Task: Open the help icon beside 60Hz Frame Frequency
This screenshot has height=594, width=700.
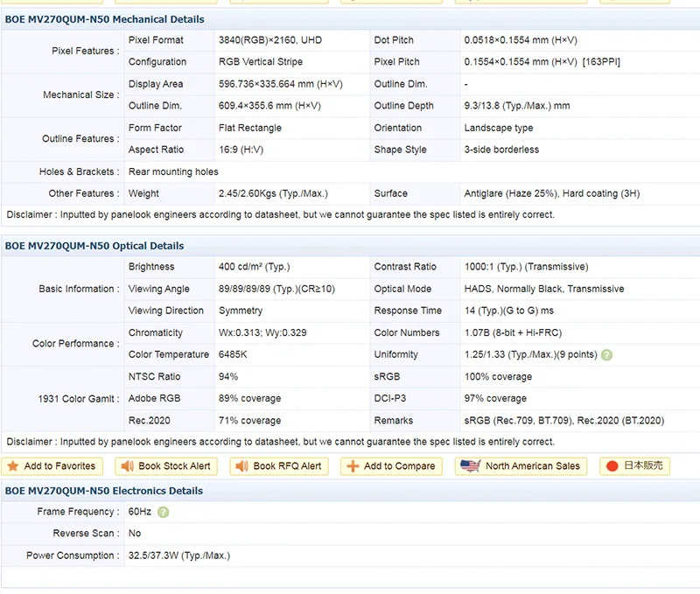Action: 163,513
